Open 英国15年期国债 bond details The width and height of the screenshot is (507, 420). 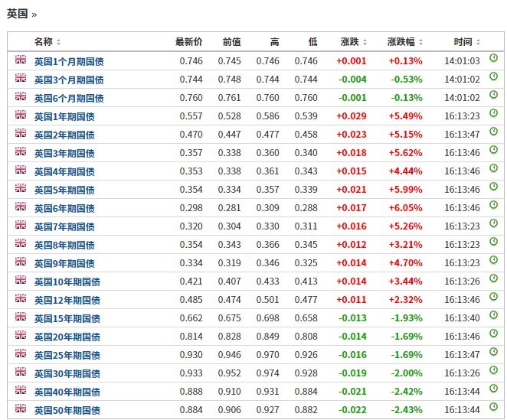67,318
